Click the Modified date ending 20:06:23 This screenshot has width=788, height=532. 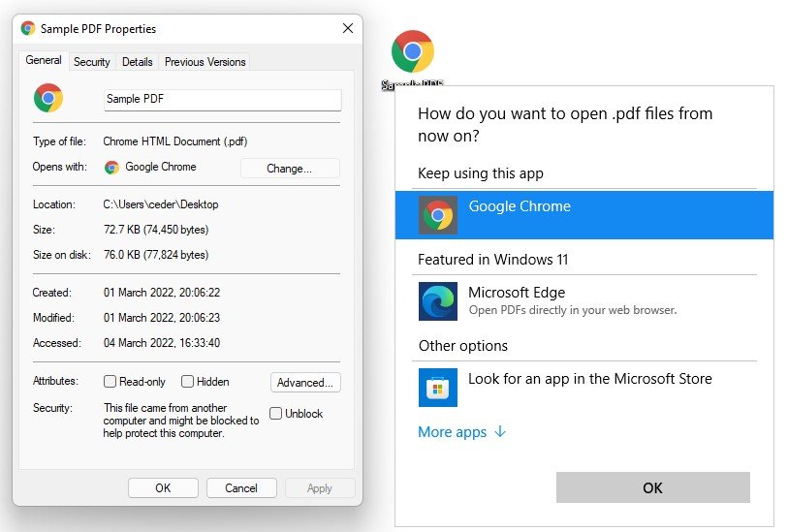click(x=162, y=318)
